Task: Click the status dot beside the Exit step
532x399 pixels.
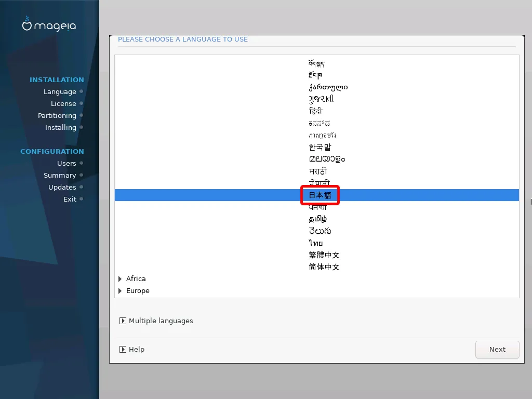Action: 82,199
